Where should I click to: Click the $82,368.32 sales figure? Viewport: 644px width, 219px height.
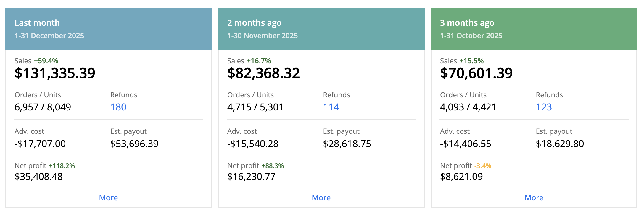click(263, 73)
